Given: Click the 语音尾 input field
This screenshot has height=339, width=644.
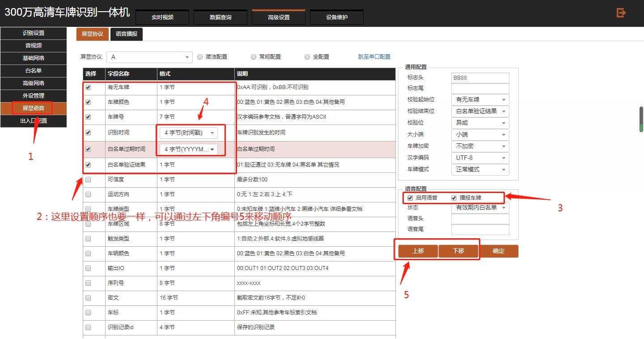Looking at the screenshot, I should (480, 230).
